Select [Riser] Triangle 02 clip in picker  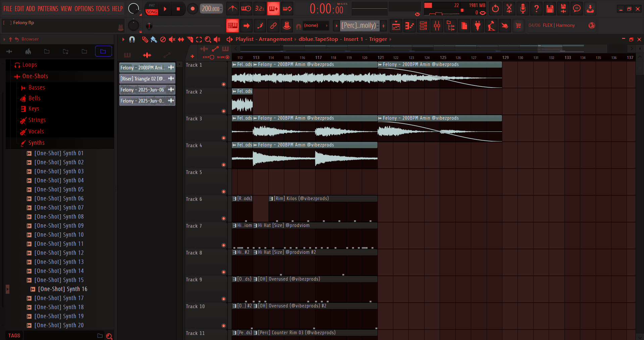[147, 79]
